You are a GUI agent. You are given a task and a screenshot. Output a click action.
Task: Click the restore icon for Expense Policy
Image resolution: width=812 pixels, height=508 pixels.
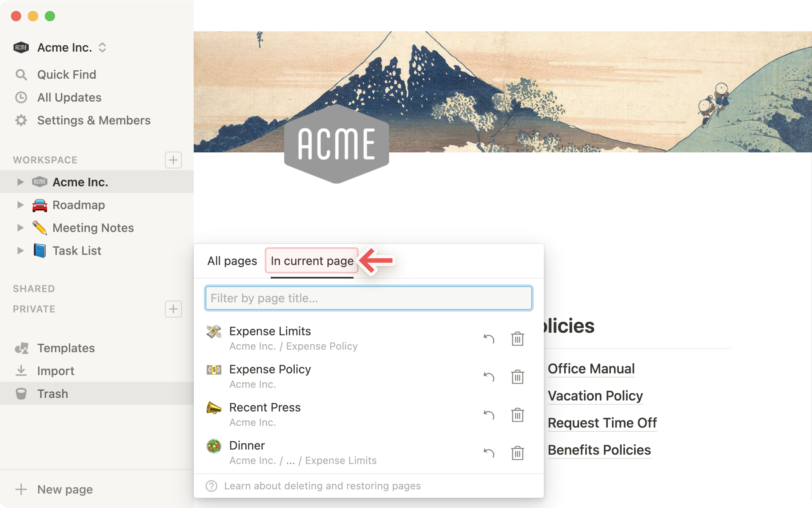coord(490,376)
